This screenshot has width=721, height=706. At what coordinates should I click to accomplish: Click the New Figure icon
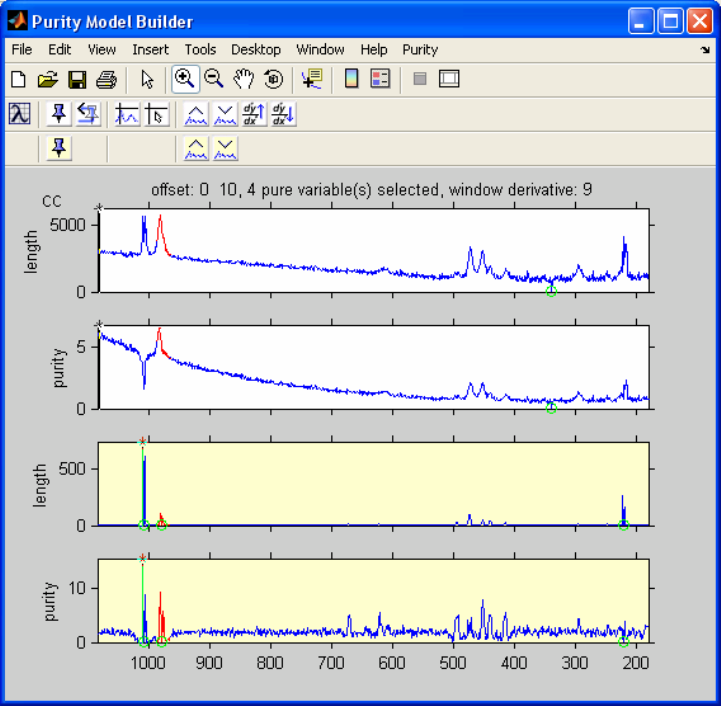(18, 79)
